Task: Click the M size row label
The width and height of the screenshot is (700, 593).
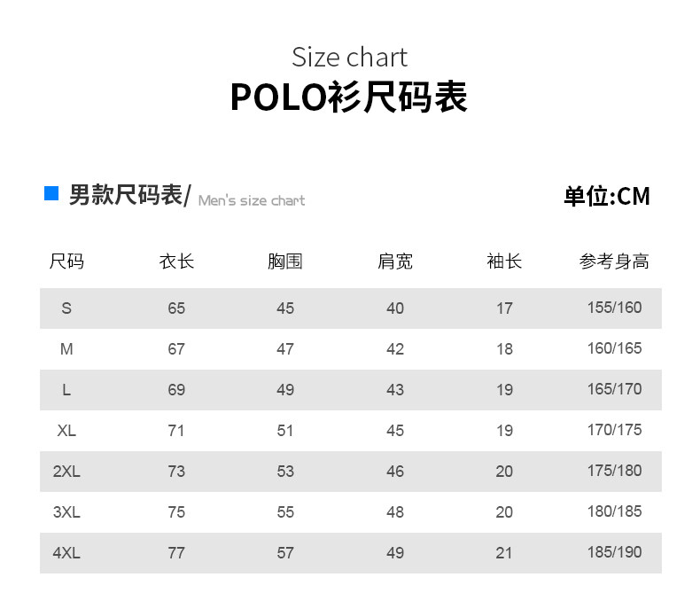Action: point(66,349)
